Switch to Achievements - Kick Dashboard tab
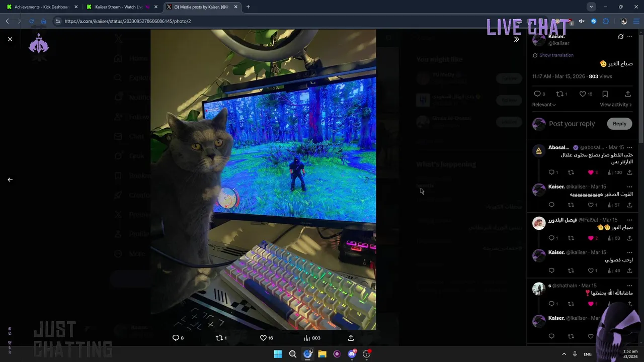This screenshot has width=644, height=362. [42, 7]
